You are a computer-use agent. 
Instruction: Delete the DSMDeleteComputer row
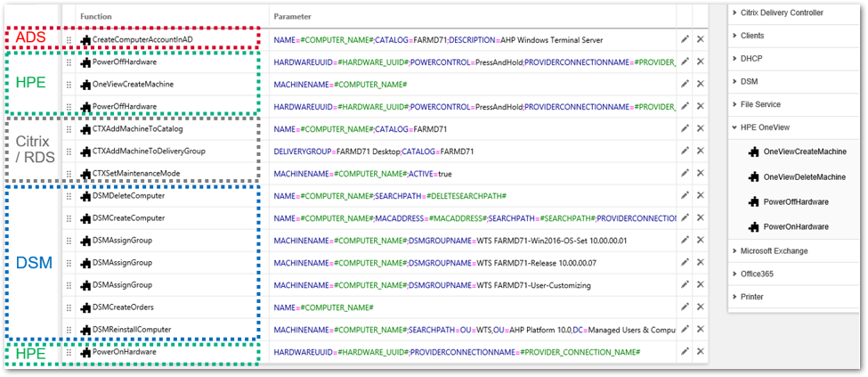pos(701,196)
